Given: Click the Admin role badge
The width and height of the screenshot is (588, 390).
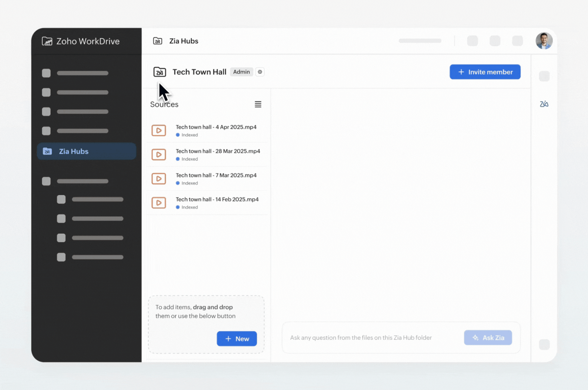Looking at the screenshot, I should click(x=241, y=72).
